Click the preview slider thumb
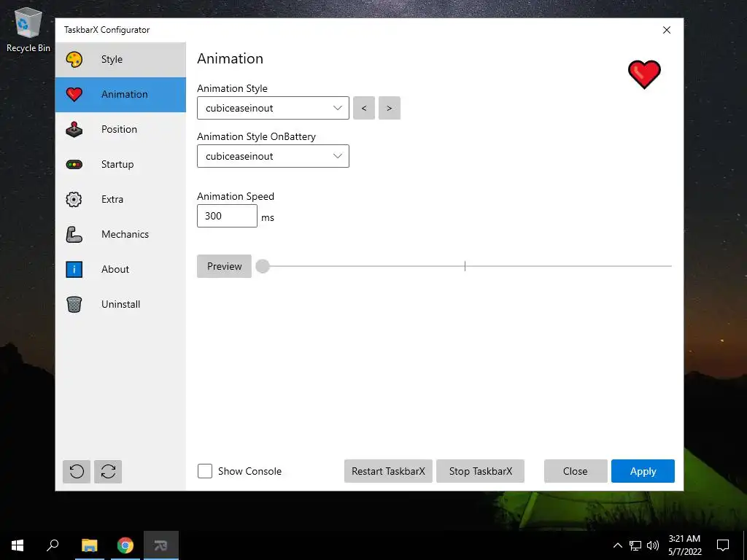 pyautogui.click(x=263, y=266)
